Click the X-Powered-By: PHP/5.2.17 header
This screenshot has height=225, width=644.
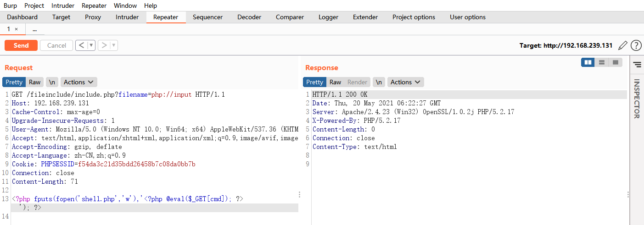pos(357,121)
